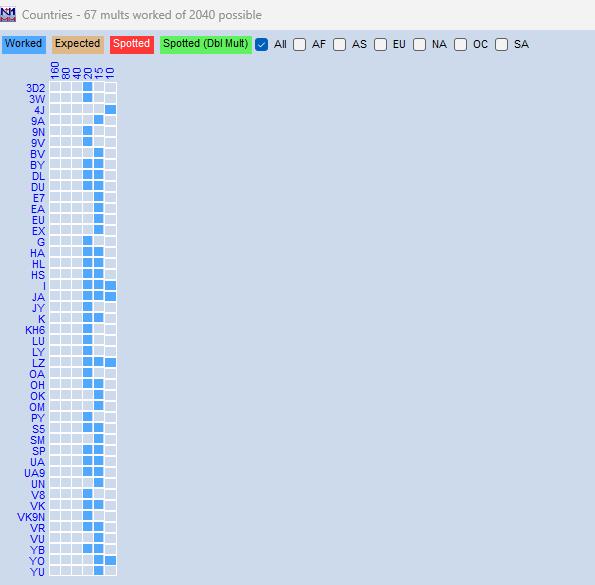Tick the SA continent checkbox
The height and width of the screenshot is (585, 595).
(501, 44)
